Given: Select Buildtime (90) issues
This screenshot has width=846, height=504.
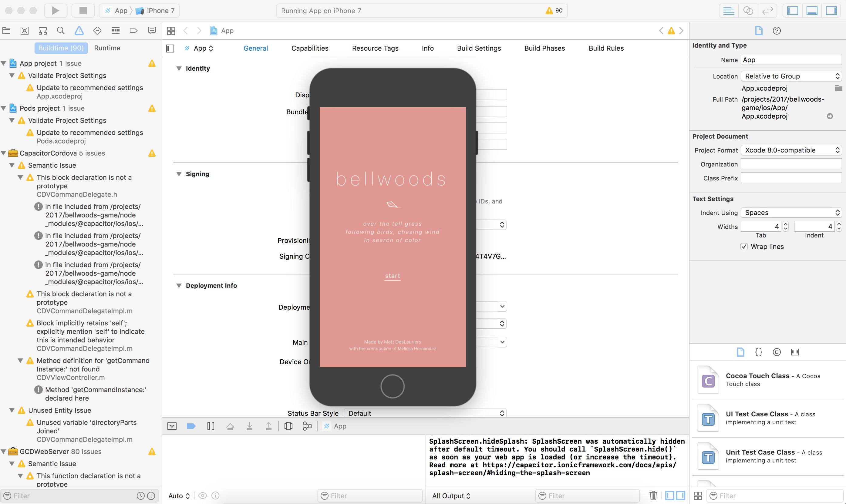Looking at the screenshot, I should 61,48.
